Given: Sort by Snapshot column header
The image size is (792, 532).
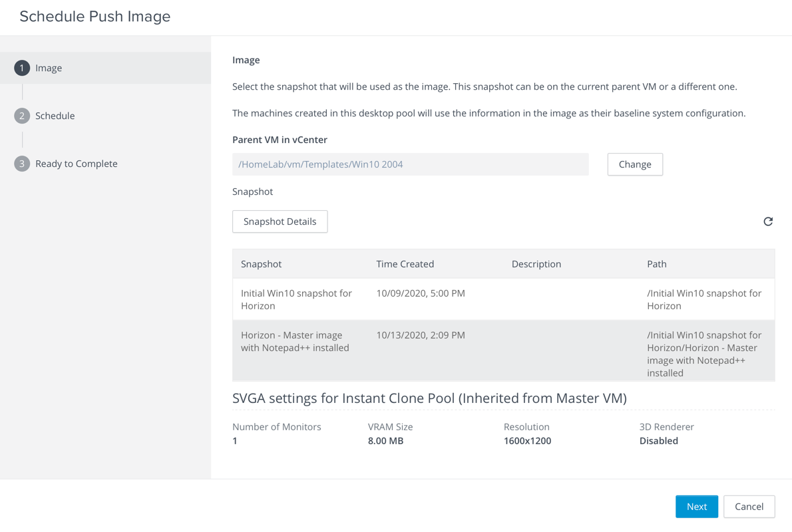Looking at the screenshot, I should [261, 264].
